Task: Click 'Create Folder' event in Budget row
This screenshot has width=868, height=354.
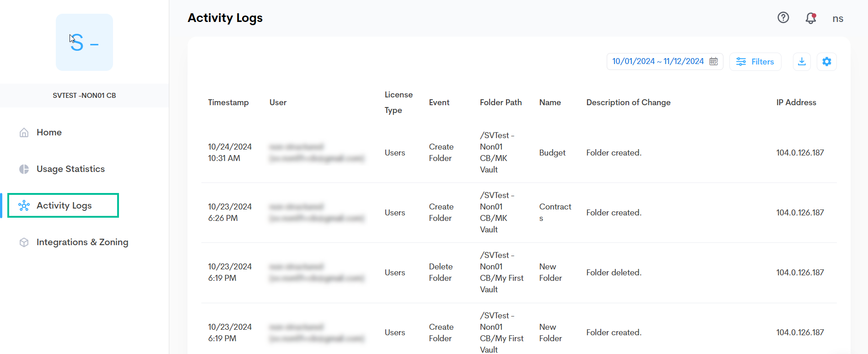Action: coord(441,152)
